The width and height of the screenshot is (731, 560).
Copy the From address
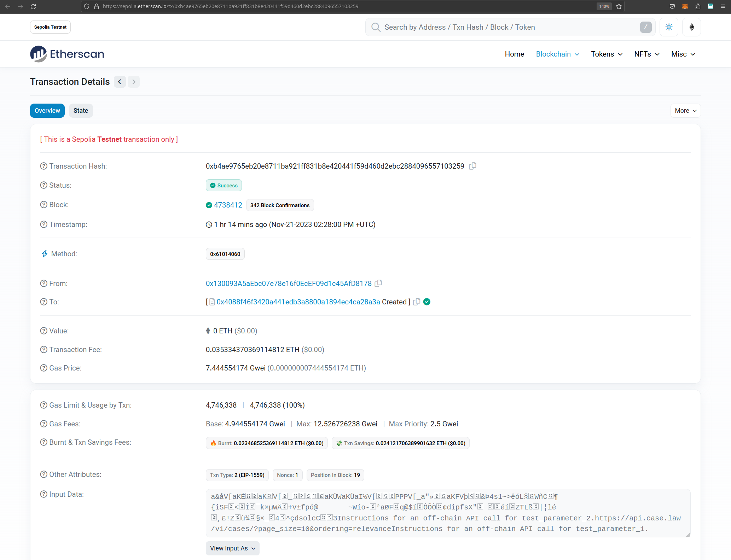click(x=378, y=284)
